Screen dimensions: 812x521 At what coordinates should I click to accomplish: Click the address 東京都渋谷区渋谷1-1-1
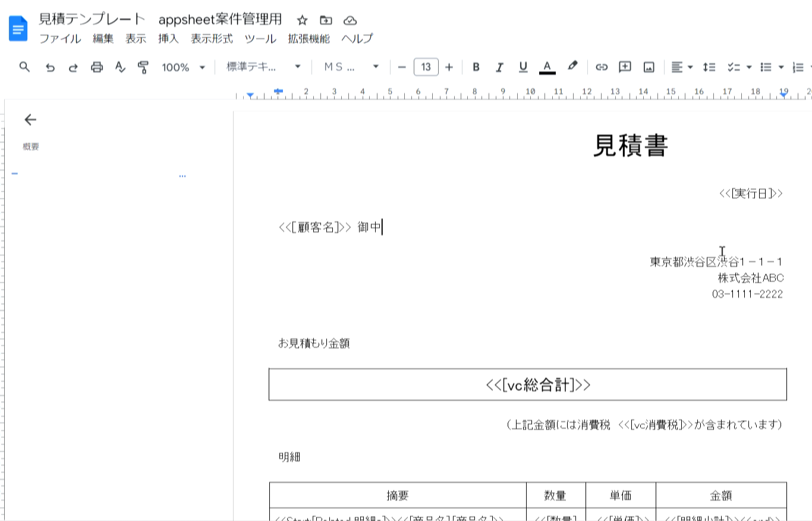pos(716,262)
